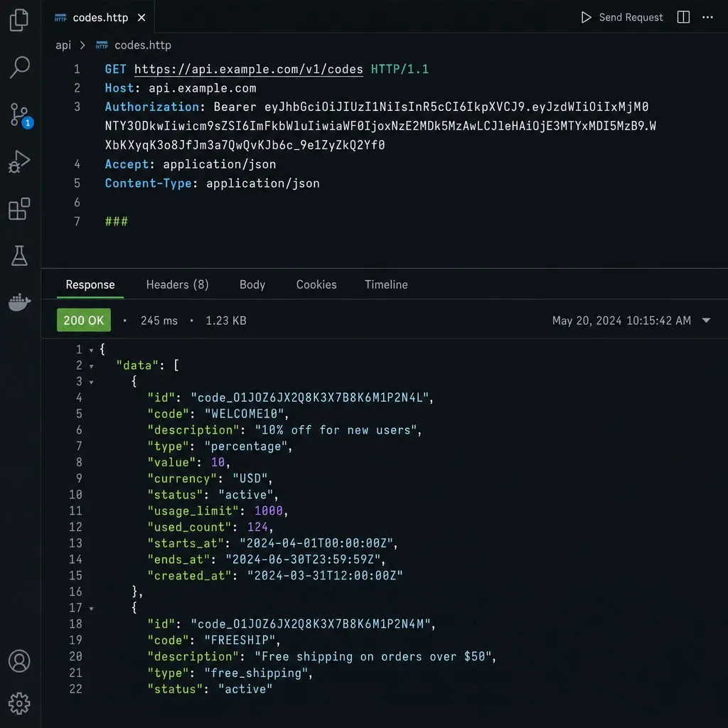Switch to the Body tab
Image resolution: width=728 pixels, height=728 pixels.
coord(252,284)
